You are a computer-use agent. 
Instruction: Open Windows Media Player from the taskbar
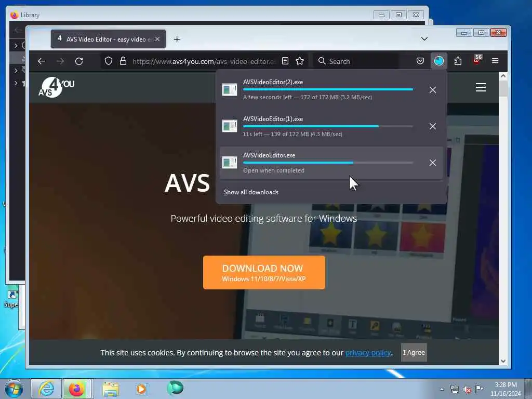coord(141,389)
